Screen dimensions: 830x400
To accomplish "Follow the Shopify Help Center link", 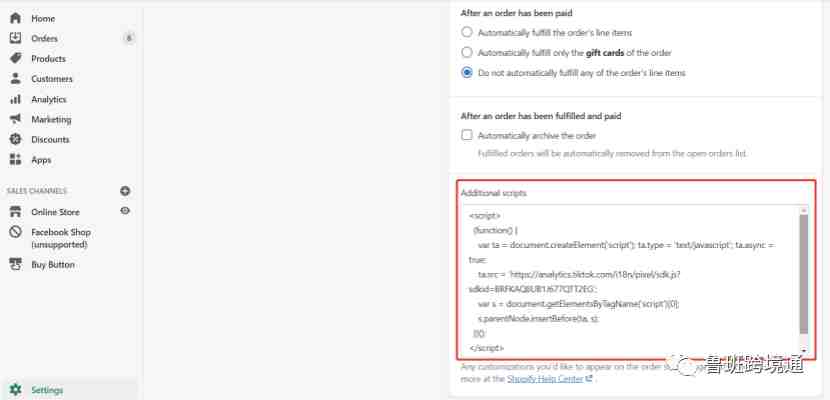I will 549,379.
